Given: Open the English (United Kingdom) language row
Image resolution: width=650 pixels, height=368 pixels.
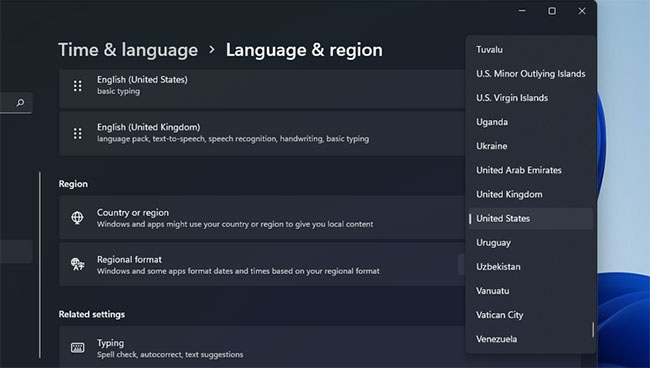Looking at the screenshot, I should 262,133.
